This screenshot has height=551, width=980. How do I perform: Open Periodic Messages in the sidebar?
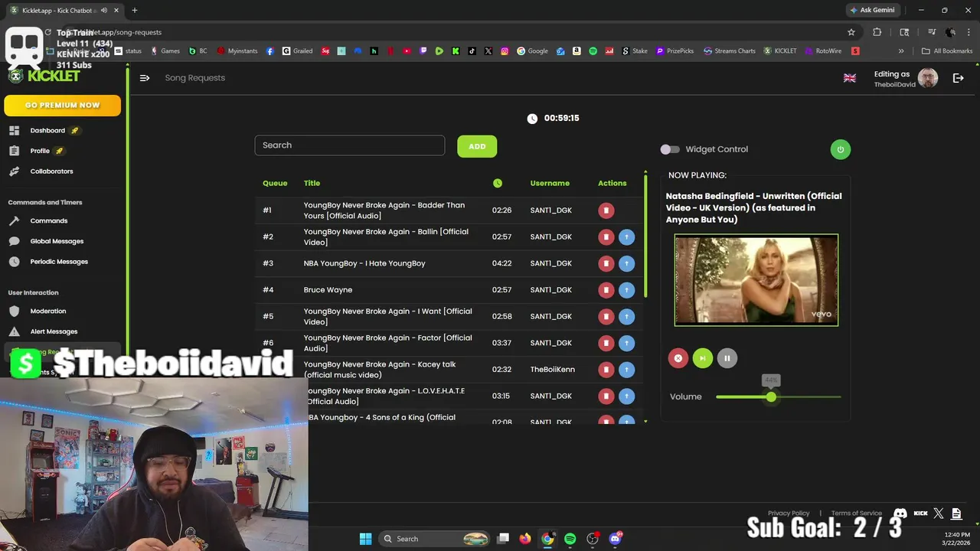tap(59, 262)
